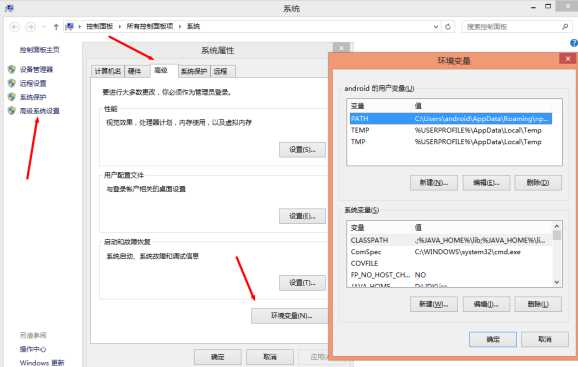Maximize the 系统 window
This screenshot has height=367, width=578.
pos(548,6)
